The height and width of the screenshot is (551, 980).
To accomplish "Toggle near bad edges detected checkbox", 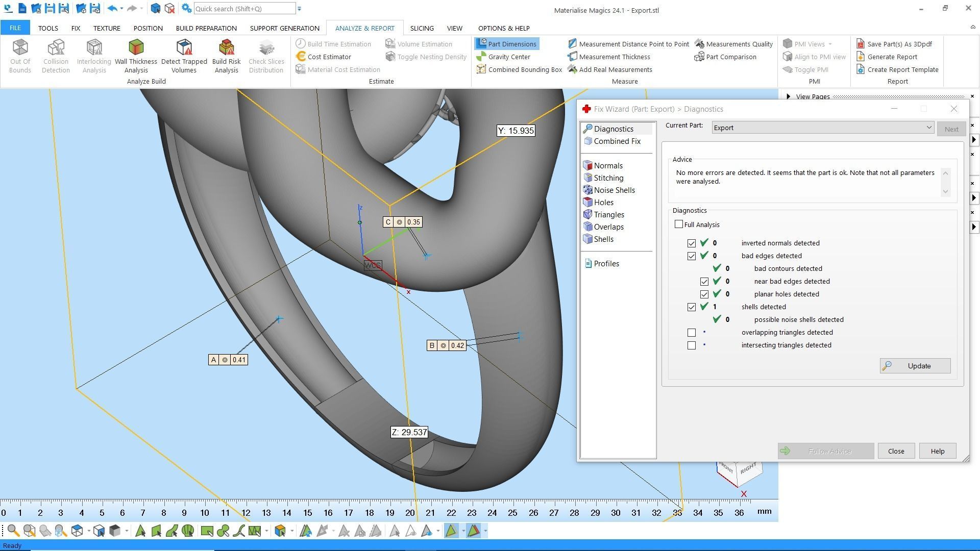I will pyautogui.click(x=704, y=282).
